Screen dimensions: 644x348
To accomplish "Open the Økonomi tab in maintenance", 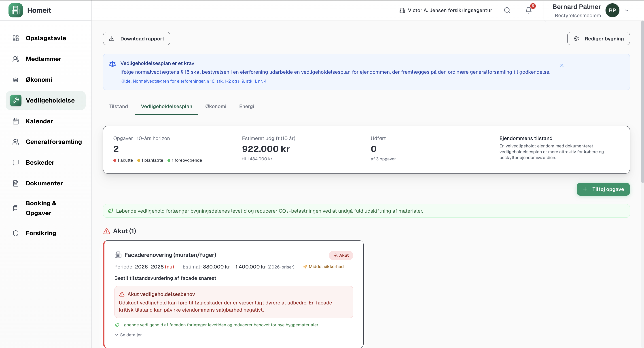I will pyautogui.click(x=216, y=106).
